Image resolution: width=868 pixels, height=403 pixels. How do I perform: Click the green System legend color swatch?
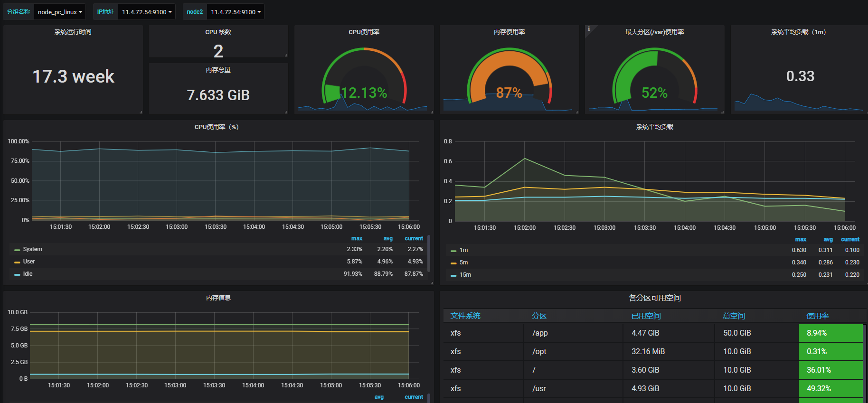point(17,250)
